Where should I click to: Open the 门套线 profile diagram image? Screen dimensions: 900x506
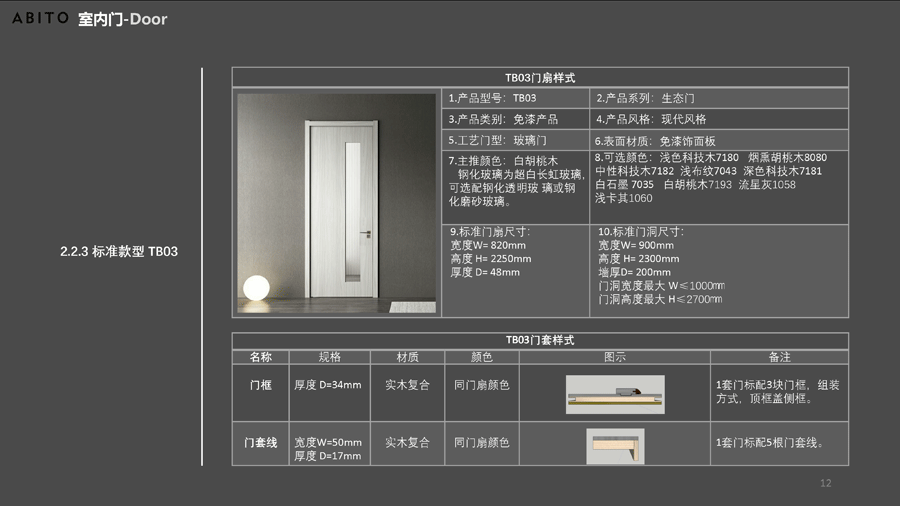[615, 446]
